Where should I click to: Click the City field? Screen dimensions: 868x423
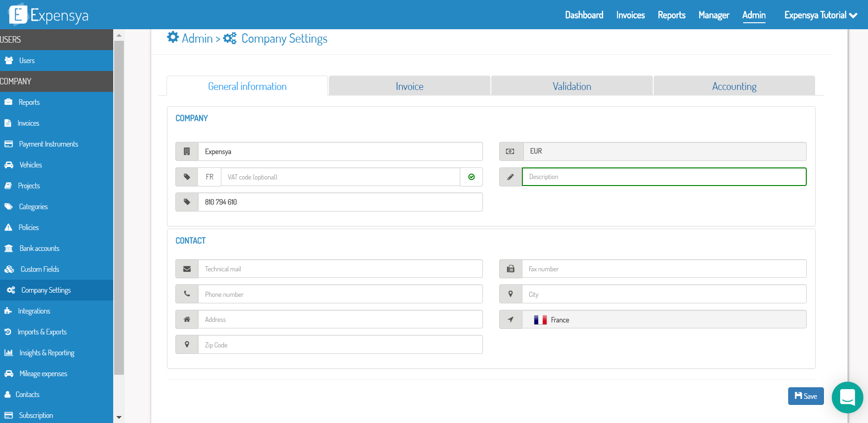click(x=664, y=294)
